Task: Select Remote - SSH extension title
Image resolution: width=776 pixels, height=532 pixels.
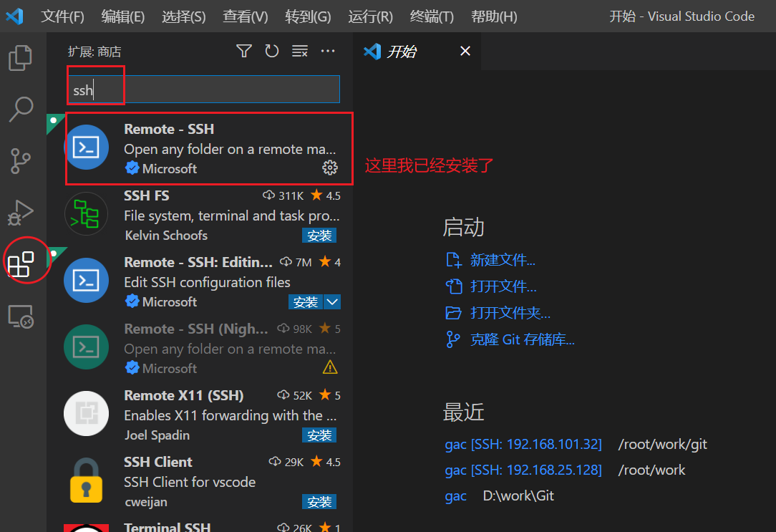Action: click(x=169, y=129)
